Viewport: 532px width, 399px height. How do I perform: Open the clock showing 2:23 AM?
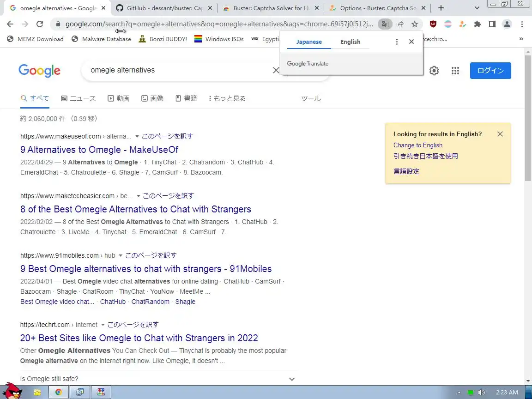pyautogui.click(x=507, y=393)
